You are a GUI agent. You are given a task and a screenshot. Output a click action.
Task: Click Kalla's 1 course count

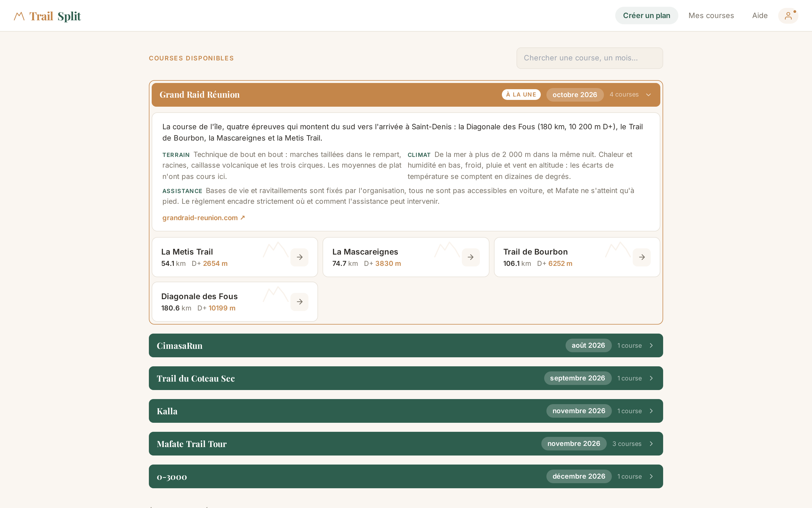(x=630, y=411)
